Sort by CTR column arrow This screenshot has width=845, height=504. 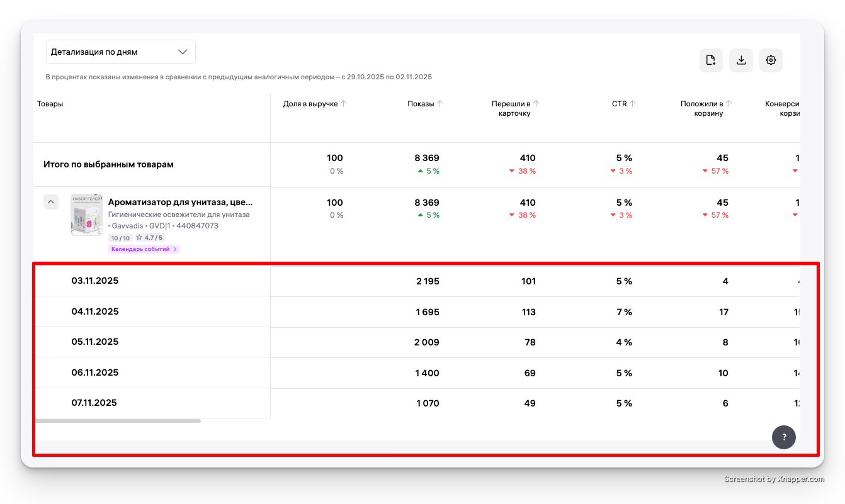click(x=633, y=104)
